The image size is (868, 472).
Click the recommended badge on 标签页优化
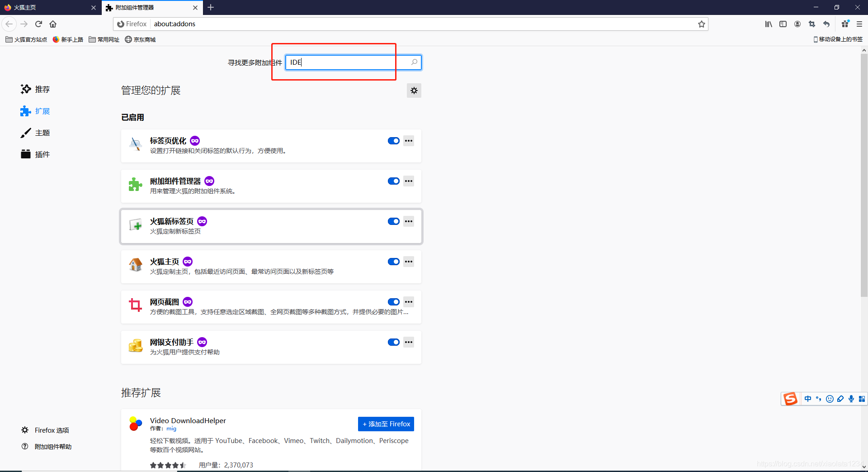(195, 141)
